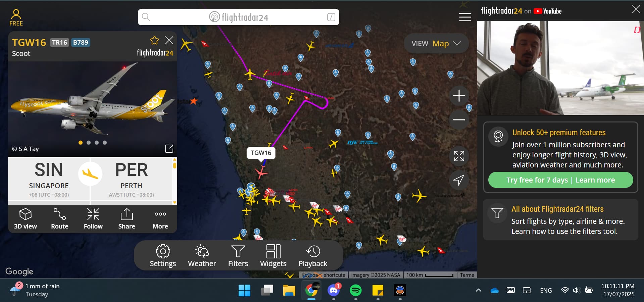Center map on my location arrow
The width and height of the screenshot is (644, 302).
point(459,180)
